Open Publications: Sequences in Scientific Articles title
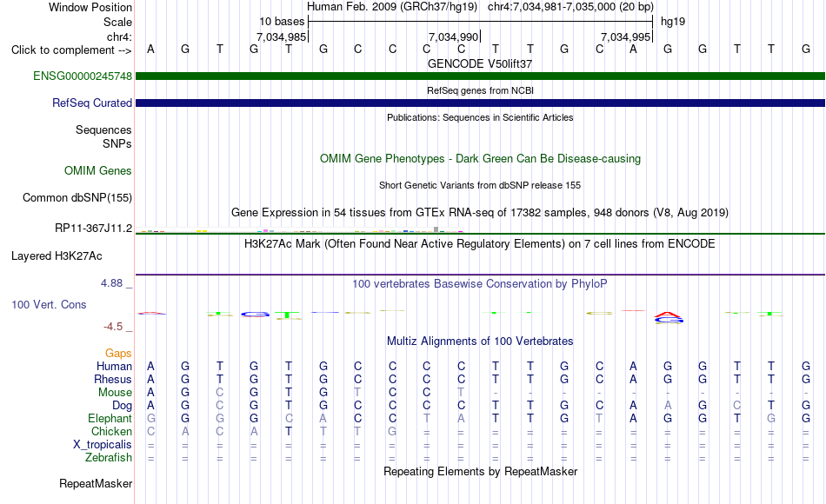The height and width of the screenshot is (504, 826). coord(480,117)
